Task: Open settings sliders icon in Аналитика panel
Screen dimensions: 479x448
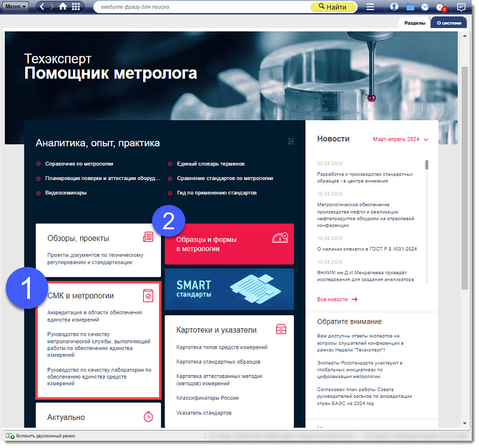Action: coord(290,141)
